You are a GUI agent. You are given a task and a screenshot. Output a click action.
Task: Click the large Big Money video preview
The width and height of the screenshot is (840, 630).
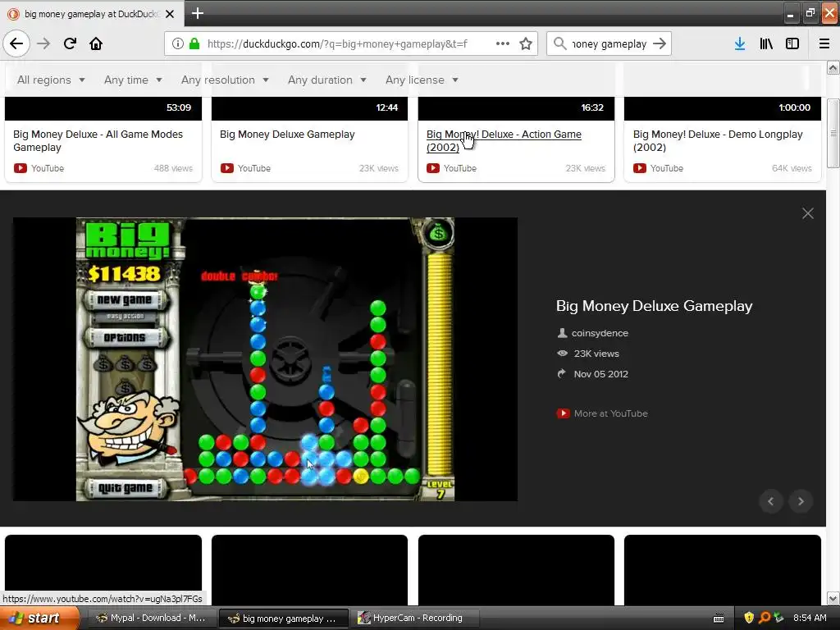265,359
